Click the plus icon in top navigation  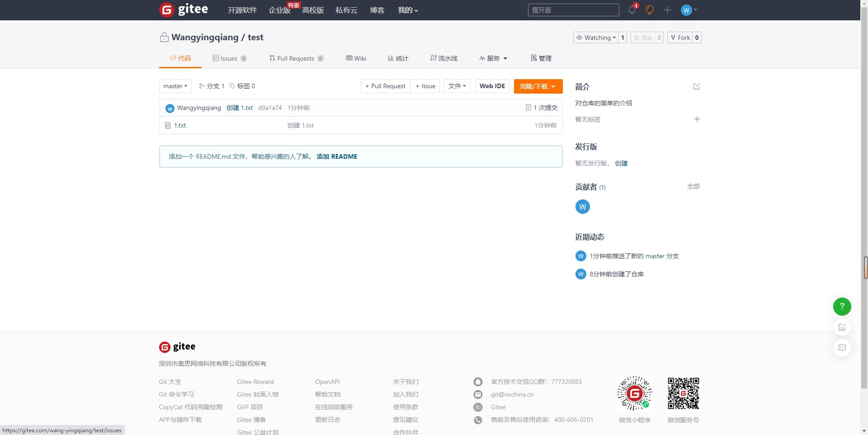tap(667, 10)
